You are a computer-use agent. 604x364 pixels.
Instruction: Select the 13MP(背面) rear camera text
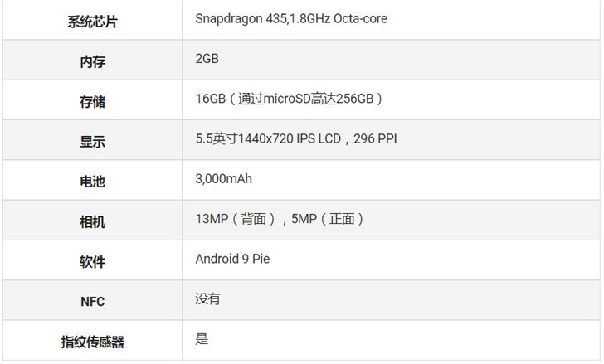(x=236, y=219)
